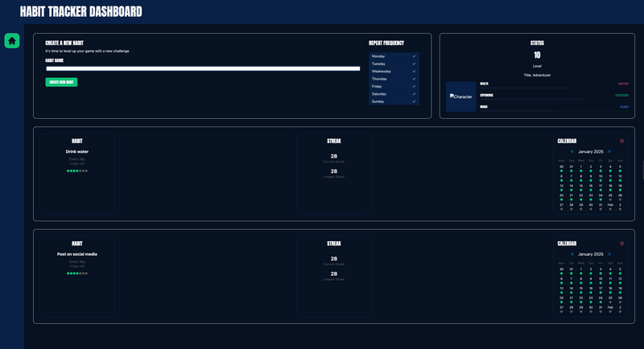Click Current Streak value for social media habit
This screenshot has height=349, width=644.
click(334, 259)
